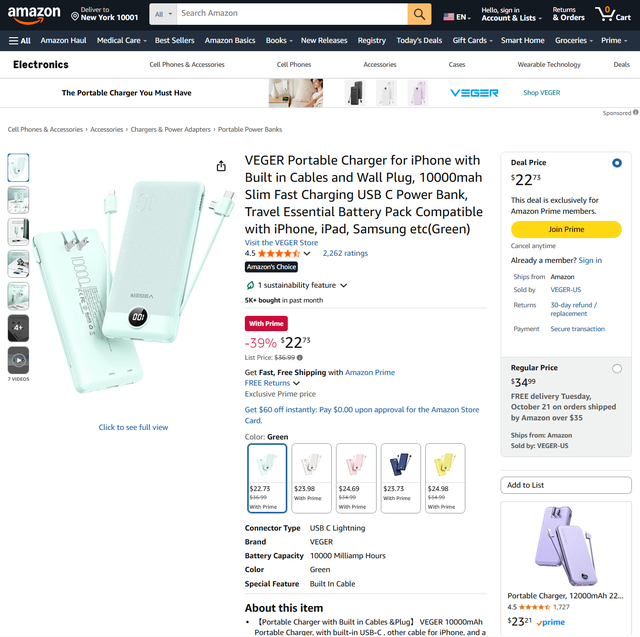Open the shopping cart
The height and width of the screenshot is (637, 640).
click(613, 14)
